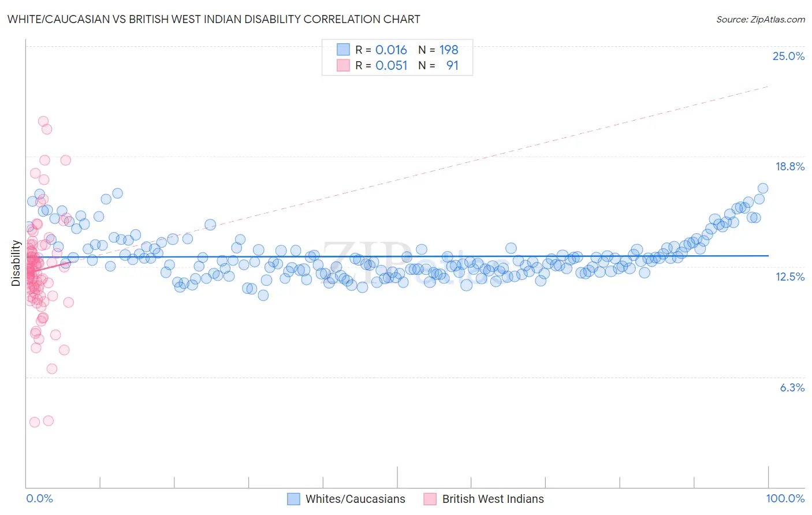Click the 12.5% y-axis label
The width and height of the screenshot is (812, 515).
point(789,277)
